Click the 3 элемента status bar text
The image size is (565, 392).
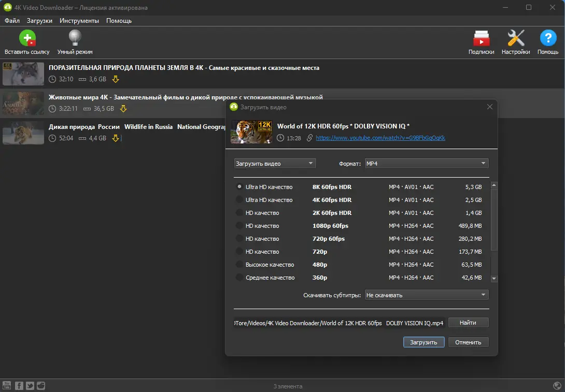288,386
